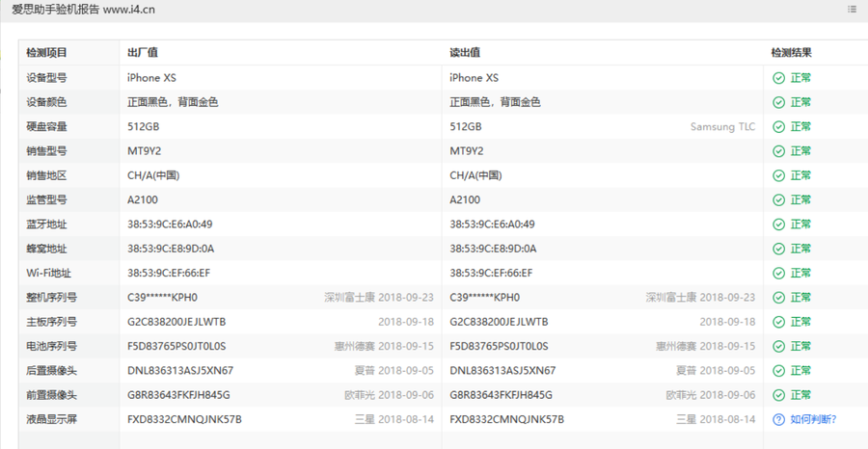Click factory 欧菲光 2018-09-06 note
The height and width of the screenshot is (449, 868).
coord(390,395)
